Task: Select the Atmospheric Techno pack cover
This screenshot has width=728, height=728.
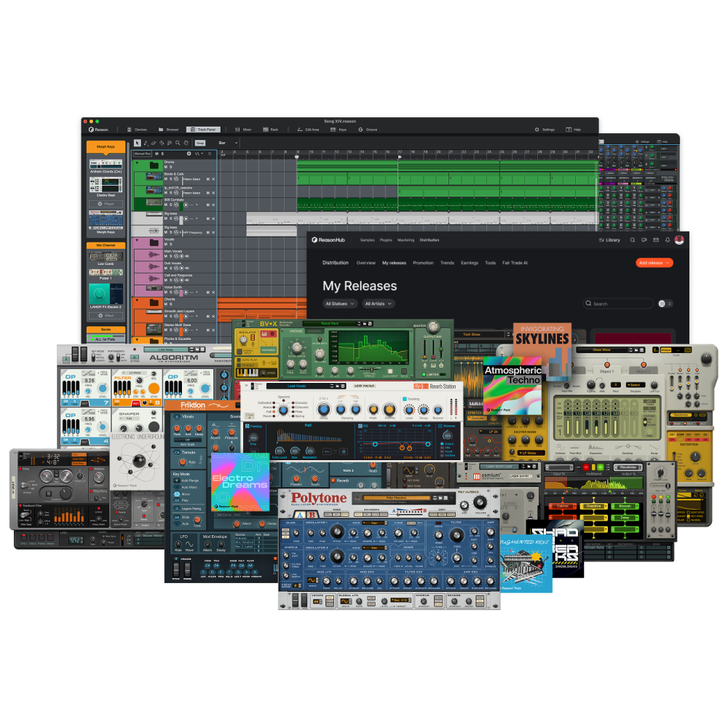Action: point(513,385)
